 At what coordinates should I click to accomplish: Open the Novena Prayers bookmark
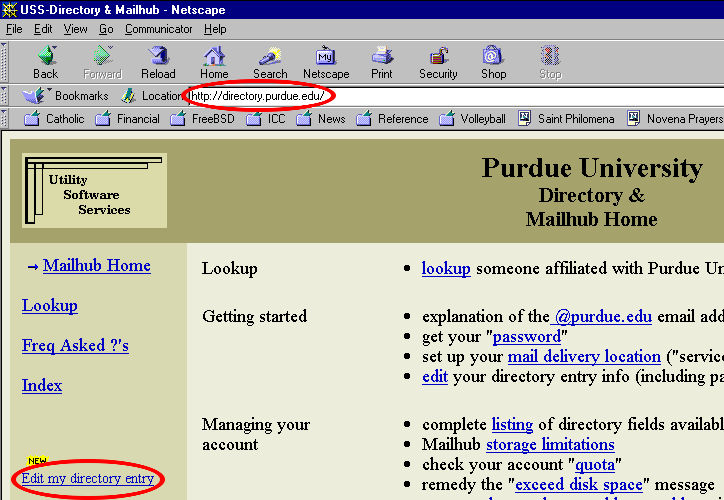coord(675,119)
